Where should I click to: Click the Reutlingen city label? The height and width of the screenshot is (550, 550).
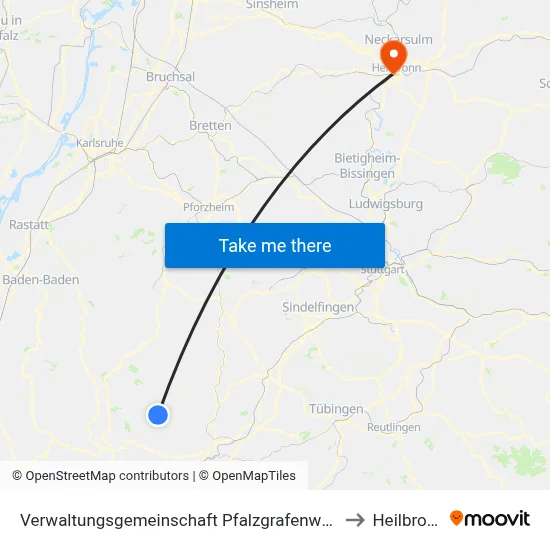394,427
